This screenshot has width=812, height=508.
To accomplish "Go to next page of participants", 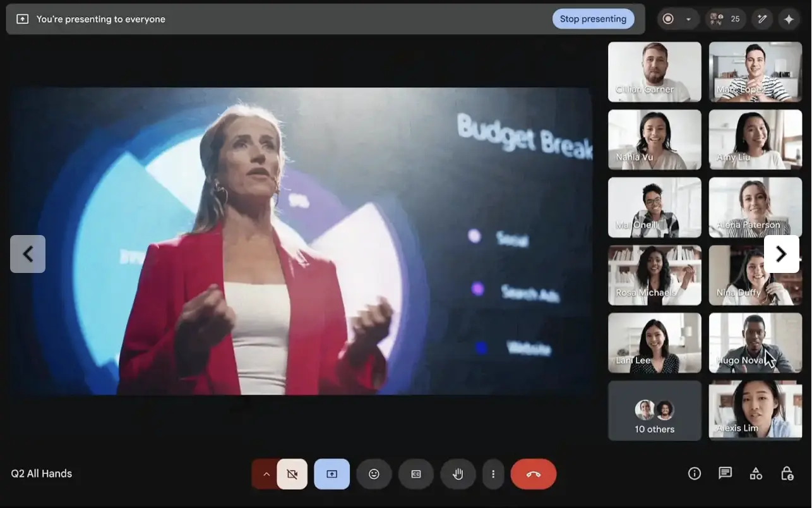I will 781,254.
